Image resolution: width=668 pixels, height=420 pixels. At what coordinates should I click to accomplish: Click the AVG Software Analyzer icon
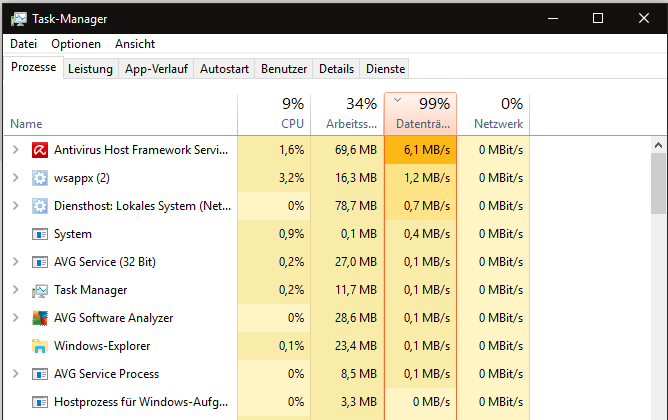point(40,318)
